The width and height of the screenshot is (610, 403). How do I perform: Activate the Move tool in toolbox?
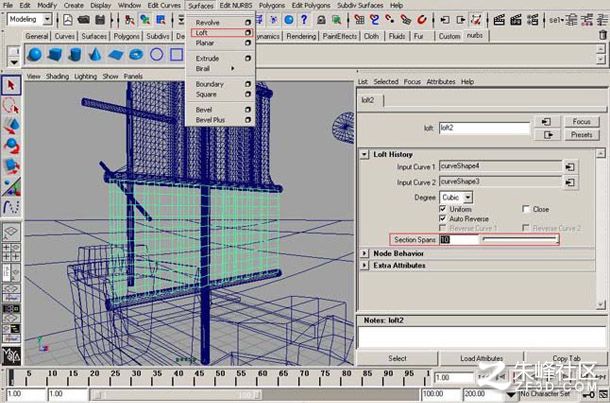11,126
